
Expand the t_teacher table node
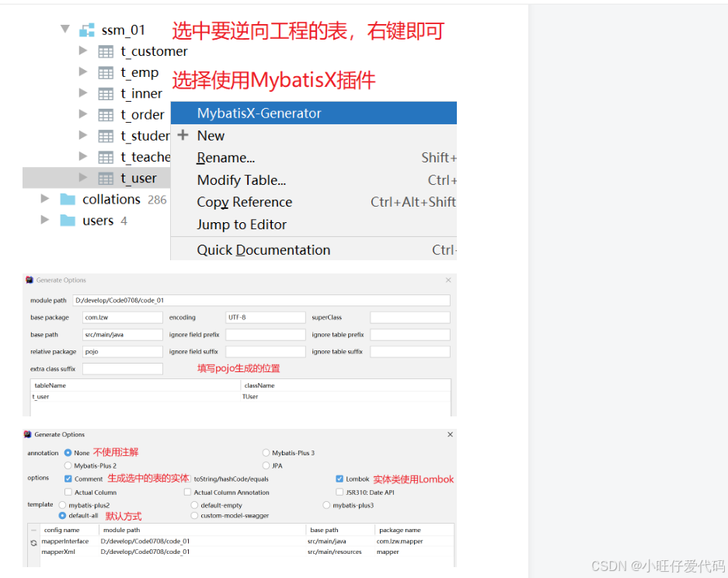click(83, 156)
